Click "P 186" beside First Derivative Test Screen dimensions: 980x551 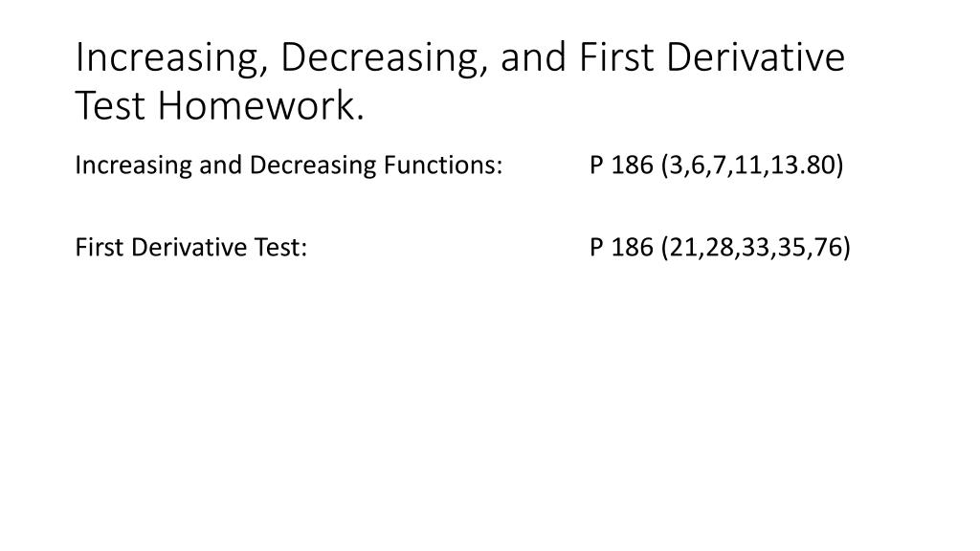coord(621,248)
